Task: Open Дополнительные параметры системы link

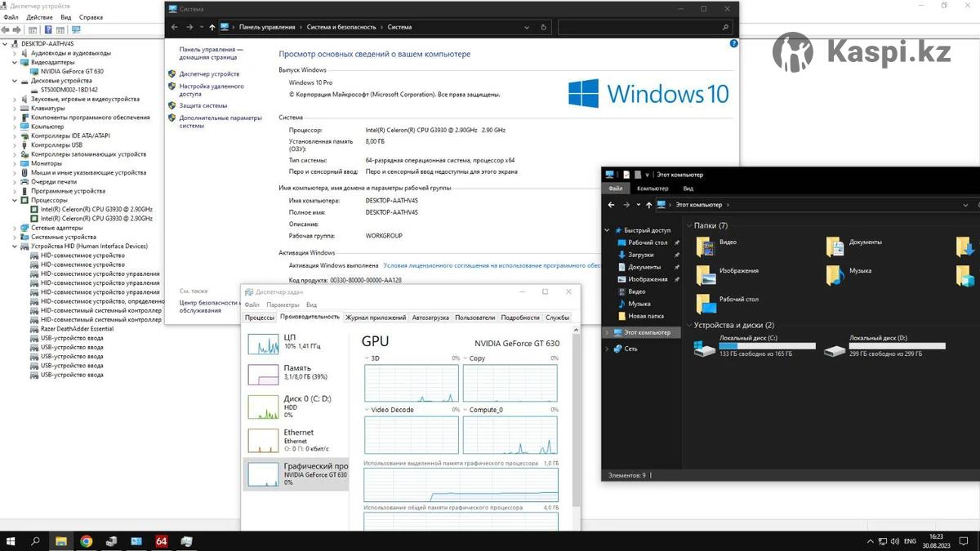Action: click(220, 122)
